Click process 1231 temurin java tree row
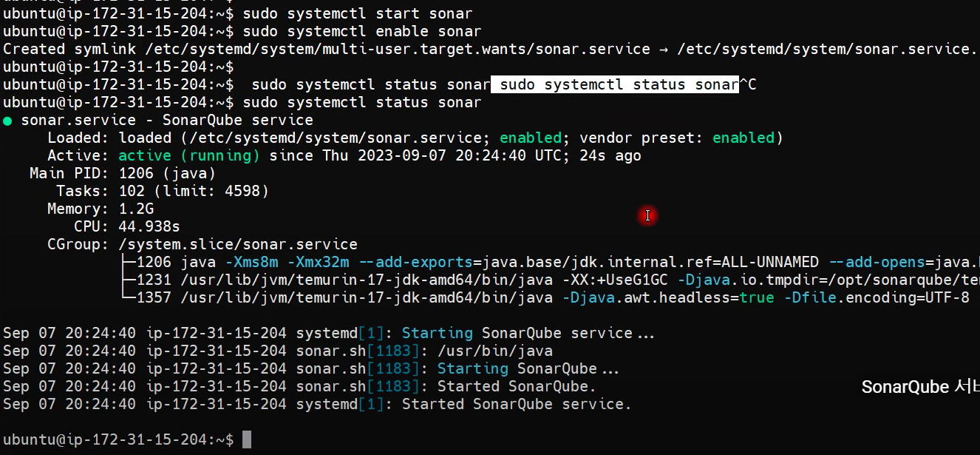980x455 pixels. coord(549,280)
